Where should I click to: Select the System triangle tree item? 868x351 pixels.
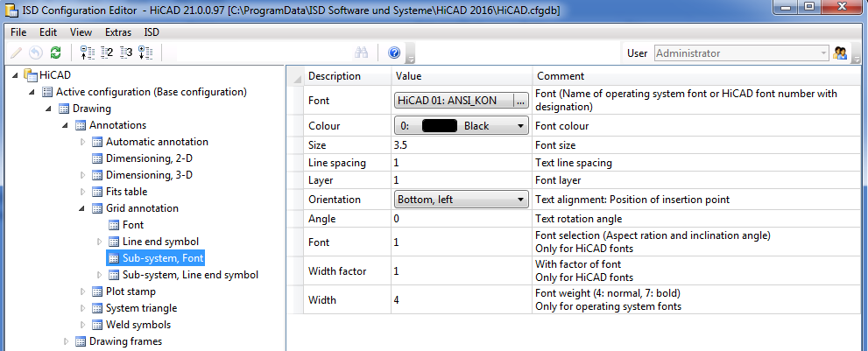(142, 308)
